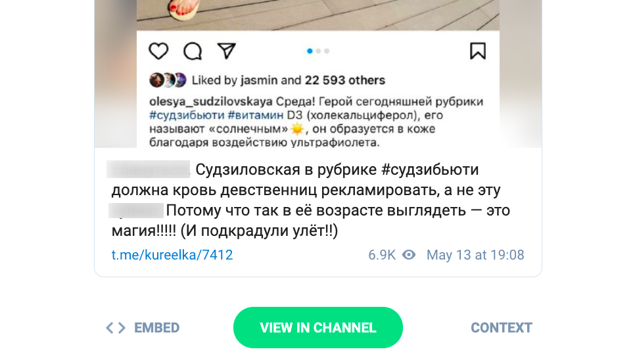Viewport: 635px width, 364px height.
Task: Select the first carousel dot
Action: (x=310, y=51)
